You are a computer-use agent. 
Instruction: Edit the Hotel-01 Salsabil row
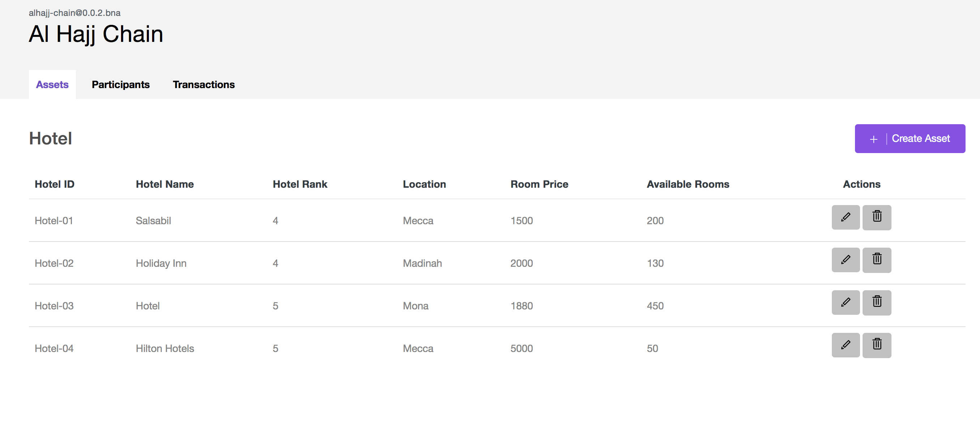tap(845, 217)
